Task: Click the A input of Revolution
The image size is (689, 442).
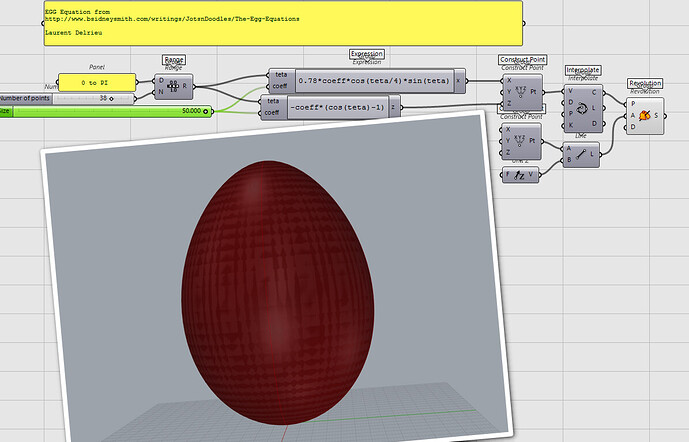Action: [x=633, y=116]
